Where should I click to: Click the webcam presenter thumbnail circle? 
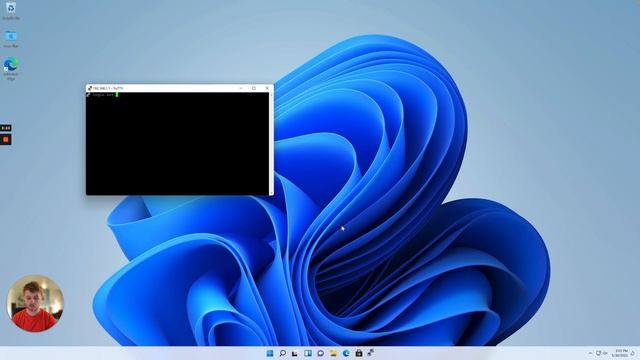(35, 303)
